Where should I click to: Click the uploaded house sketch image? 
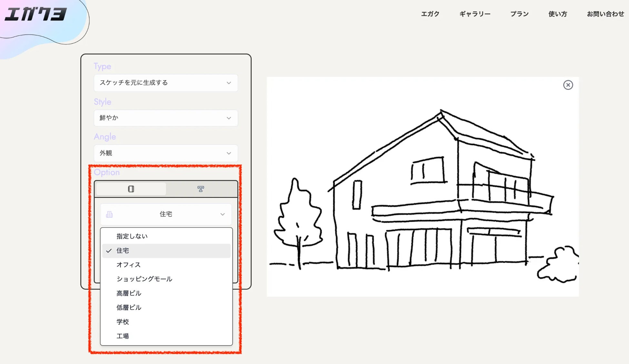(423, 187)
